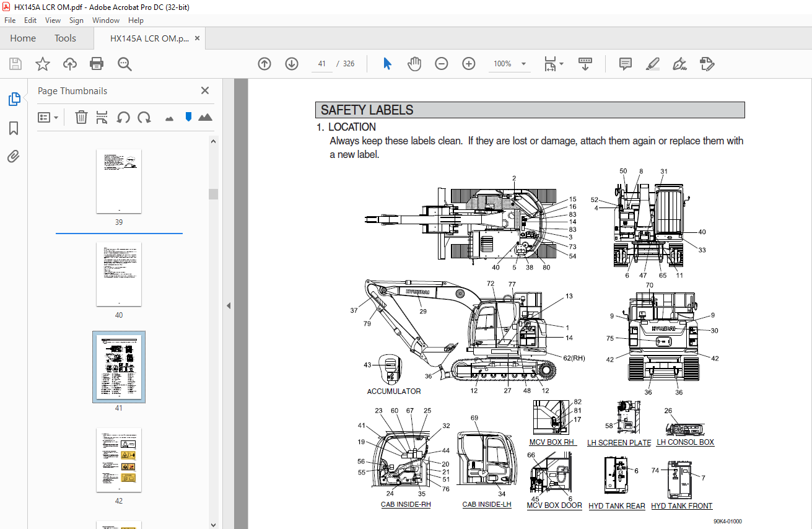
Task: Add a comment with the speech bubble icon
Action: click(x=626, y=64)
